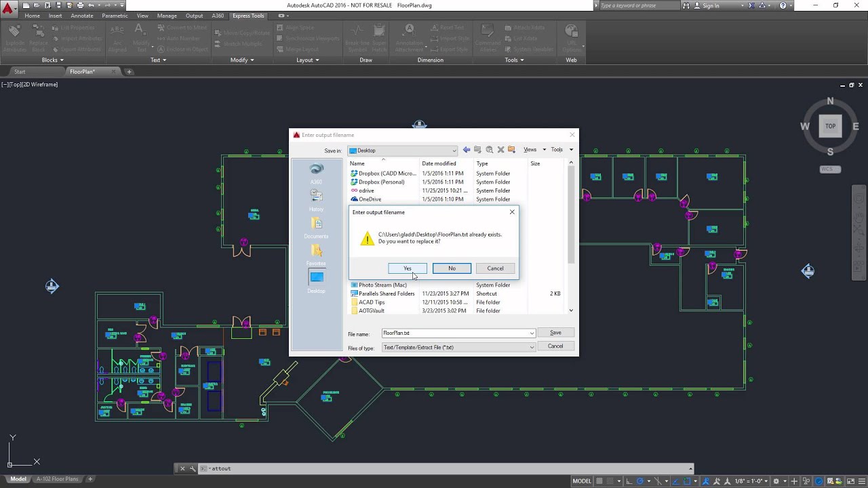Click the -attout command line input
This screenshot has width=868, height=488.
coord(448,468)
